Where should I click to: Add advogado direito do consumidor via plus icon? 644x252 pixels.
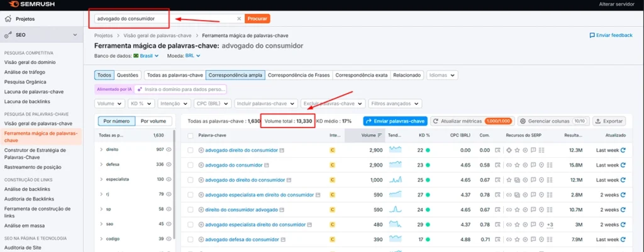point(201,150)
